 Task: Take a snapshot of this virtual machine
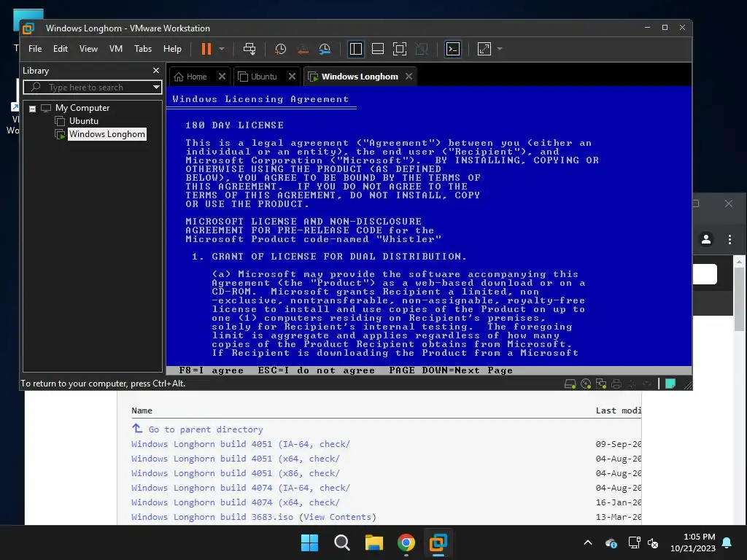(281, 49)
